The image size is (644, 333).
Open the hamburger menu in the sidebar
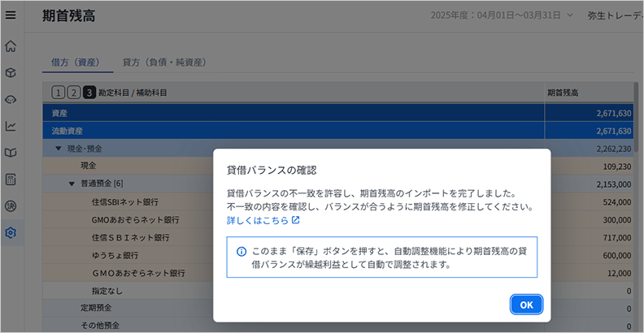[11, 15]
